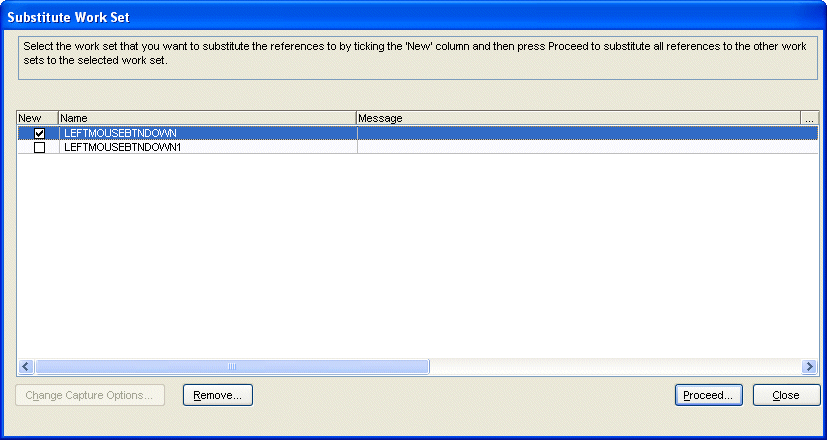Click the Substitute Work Set title bar
Viewport: 827px width, 440px height.
coord(400,17)
